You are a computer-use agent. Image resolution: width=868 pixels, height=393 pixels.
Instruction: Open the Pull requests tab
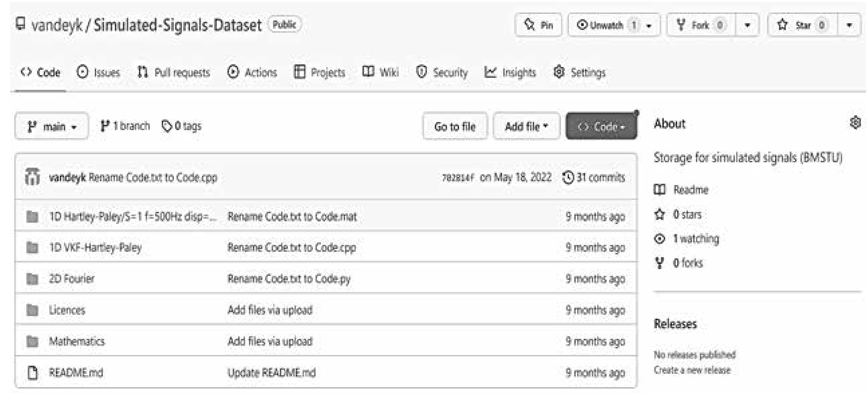click(x=173, y=72)
